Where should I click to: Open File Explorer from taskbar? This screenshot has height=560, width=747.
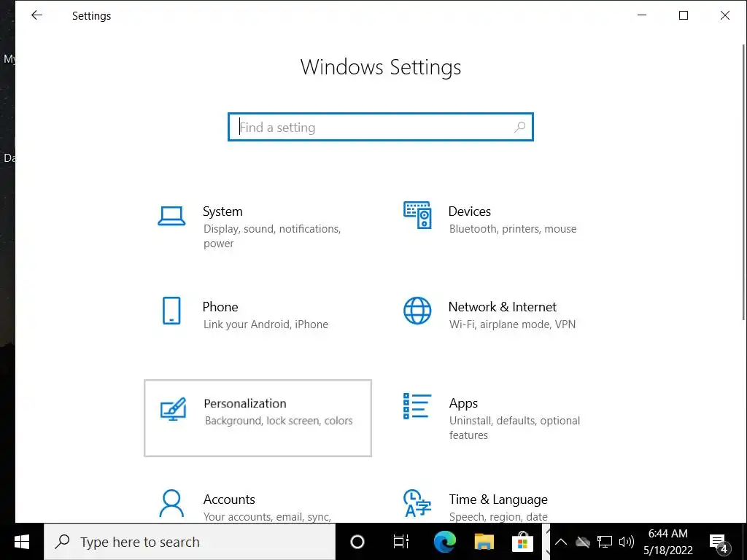[x=484, y=542]
